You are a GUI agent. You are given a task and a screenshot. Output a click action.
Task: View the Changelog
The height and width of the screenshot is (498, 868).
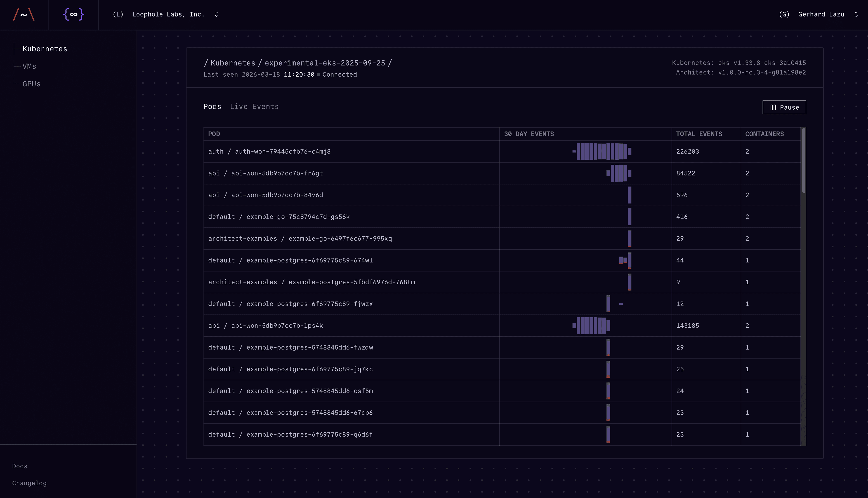coord(29,483)
